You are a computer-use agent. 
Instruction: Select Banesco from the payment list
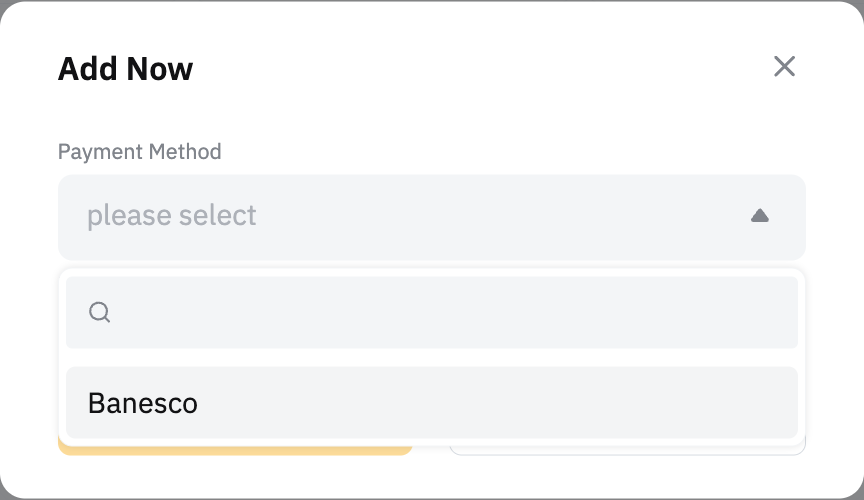pos(431,403)
